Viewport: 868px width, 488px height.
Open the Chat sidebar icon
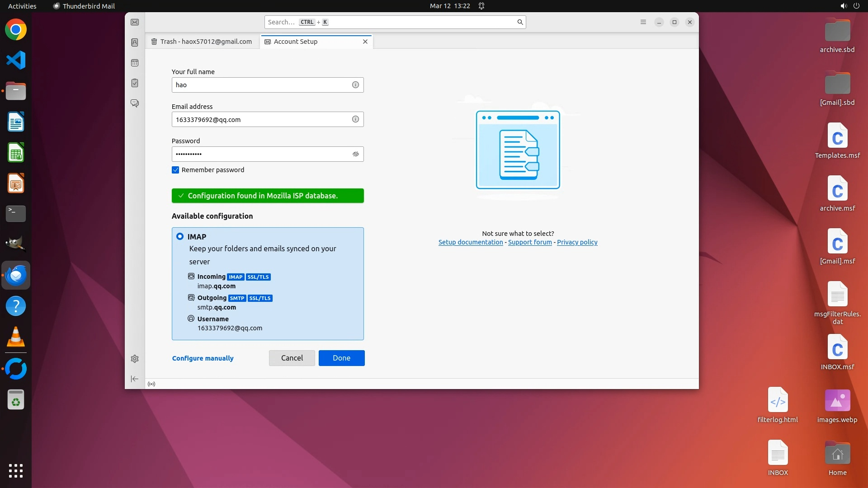pyautogui.click(x=135, y=103)
